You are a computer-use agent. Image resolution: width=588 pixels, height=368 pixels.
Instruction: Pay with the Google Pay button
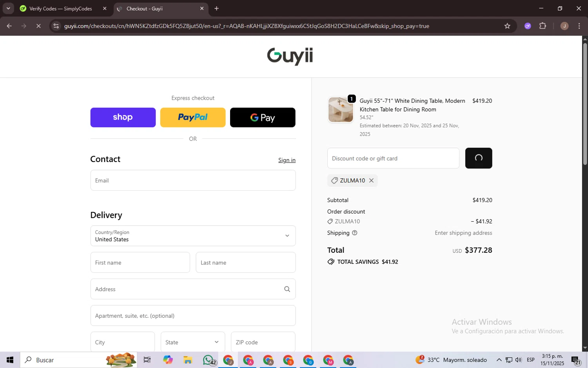pyautogui.click(x=263, y=117)
